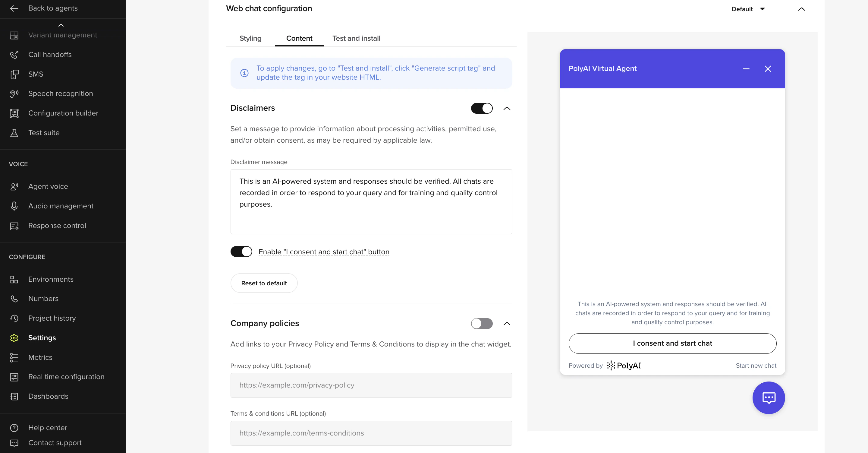Switch to the Styling tab
The height and width of the screenshot is (453, 868).
[x=250, y=38]
